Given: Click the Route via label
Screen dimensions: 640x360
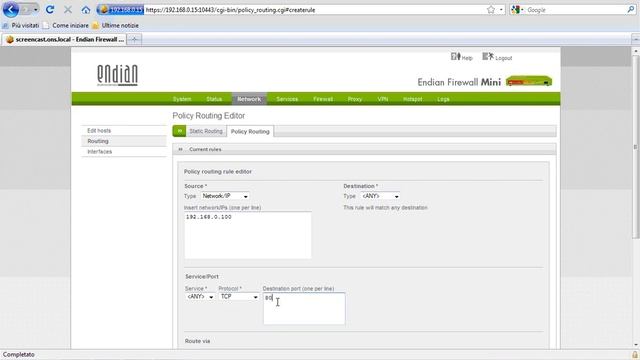Looking at the screenshot, I should [x=198, y=341].
